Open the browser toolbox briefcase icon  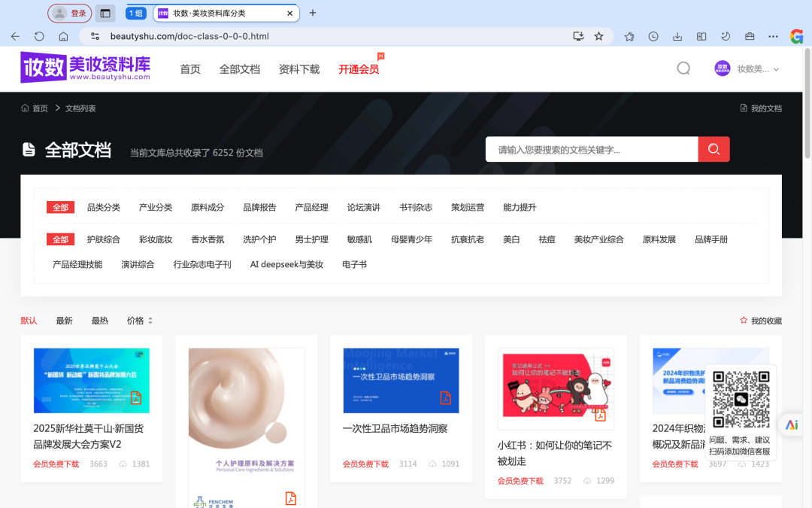coord(750,36)
